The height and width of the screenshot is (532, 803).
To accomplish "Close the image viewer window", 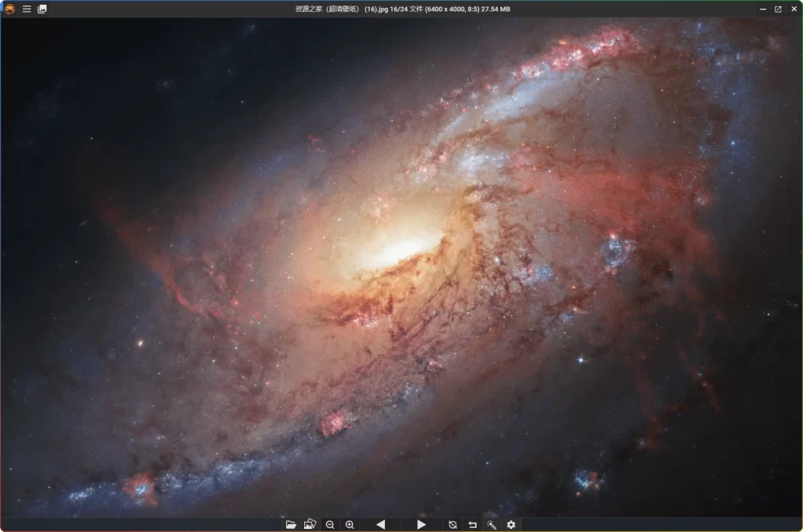I will coord(793,9).
